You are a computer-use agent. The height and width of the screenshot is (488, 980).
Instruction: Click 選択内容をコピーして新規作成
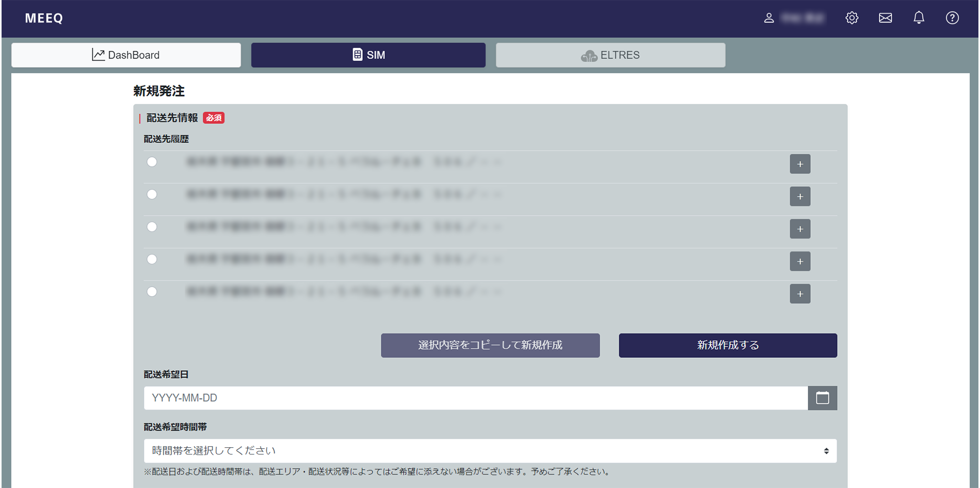[490, 345]
